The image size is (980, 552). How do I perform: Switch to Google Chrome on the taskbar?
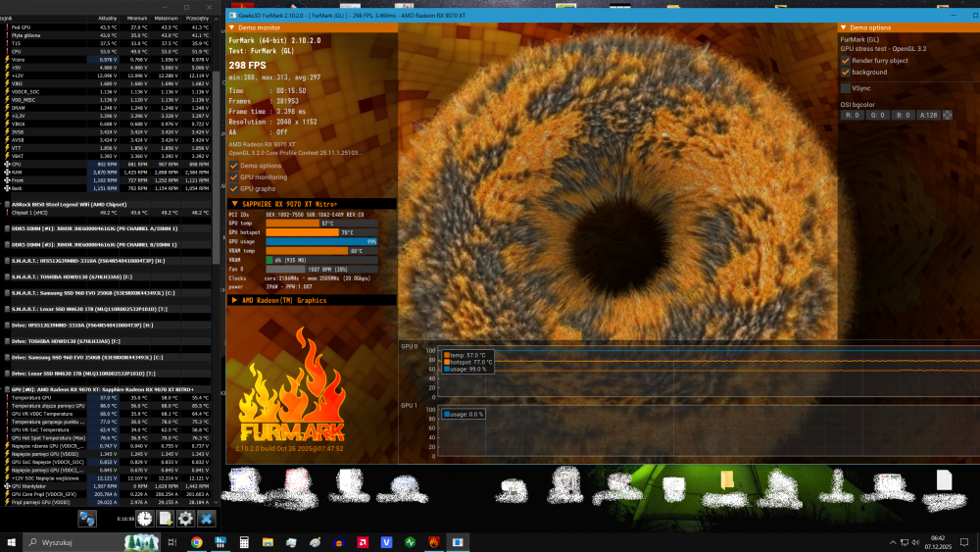pos(196,542)
